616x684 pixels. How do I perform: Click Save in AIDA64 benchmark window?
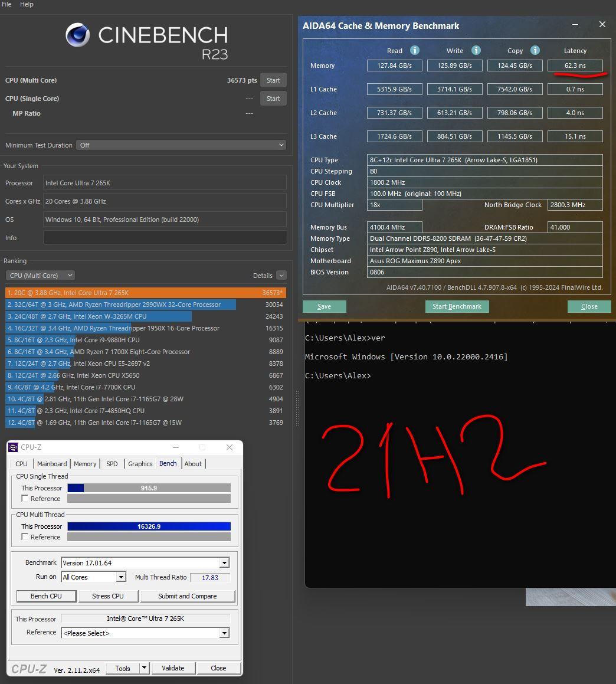(324, 306)
